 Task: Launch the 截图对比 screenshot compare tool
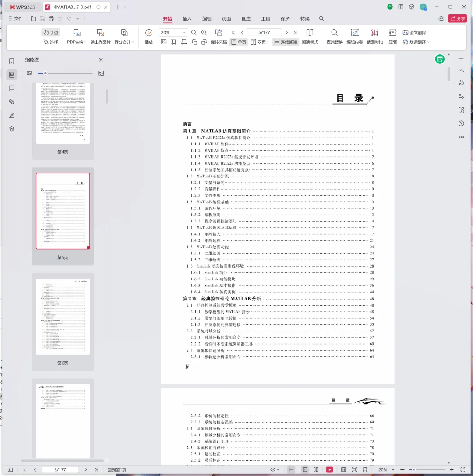click(x=374, y=37)
